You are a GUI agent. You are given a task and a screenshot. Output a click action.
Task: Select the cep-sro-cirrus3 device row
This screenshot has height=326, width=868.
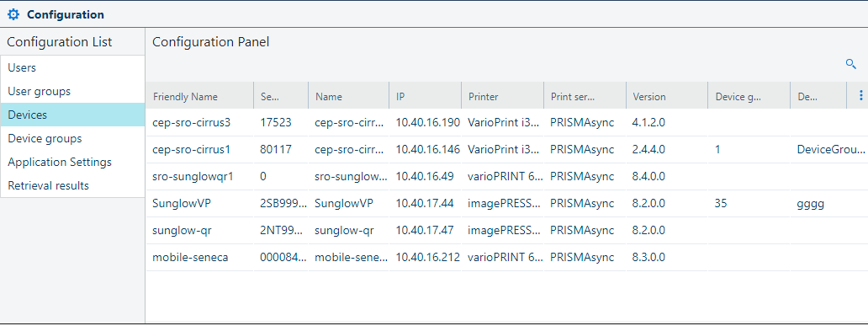coord(506,122)
